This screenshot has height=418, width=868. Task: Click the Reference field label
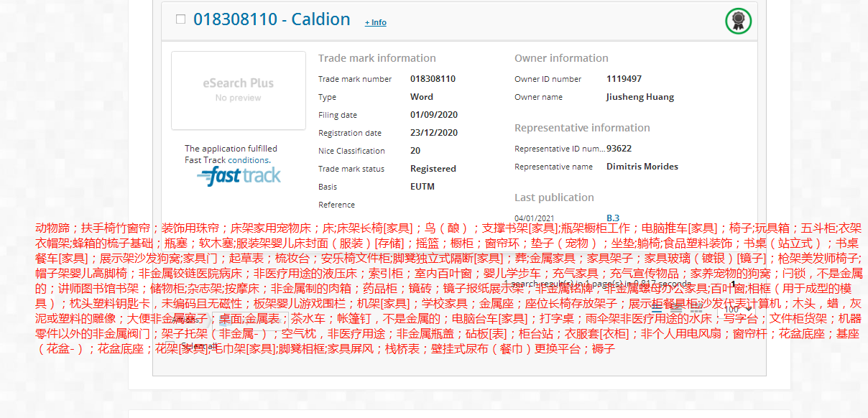tap(336, 205)
